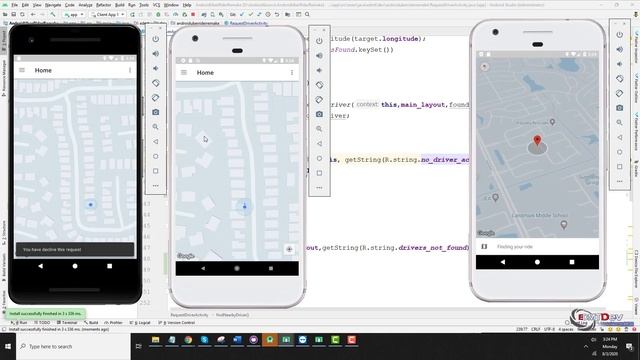Viewport: 640px width, 360px height.
Task: Open the Run tool window tab
Action: (19, 322)
